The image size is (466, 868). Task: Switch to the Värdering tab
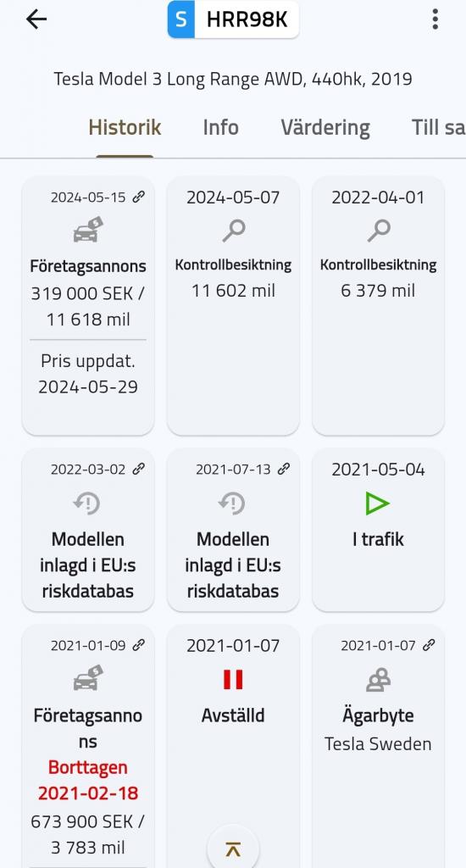tap(325, 127)
